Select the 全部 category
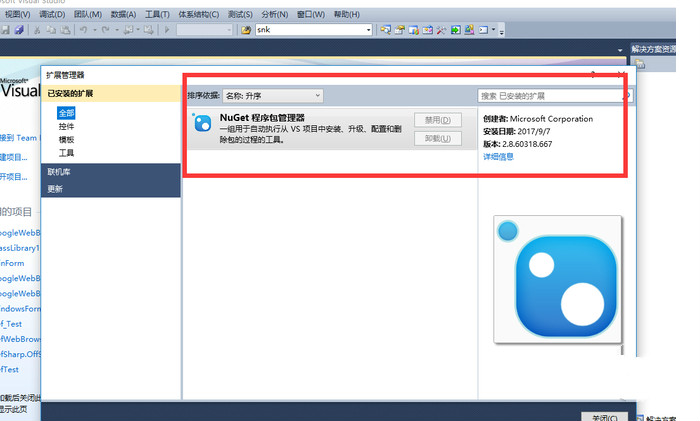The width and height of the screenshot is (700, 421). pos(66,113)
